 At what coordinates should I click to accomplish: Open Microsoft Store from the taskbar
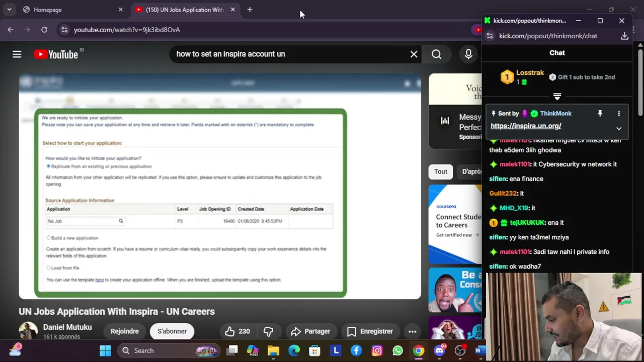(314, 350)
